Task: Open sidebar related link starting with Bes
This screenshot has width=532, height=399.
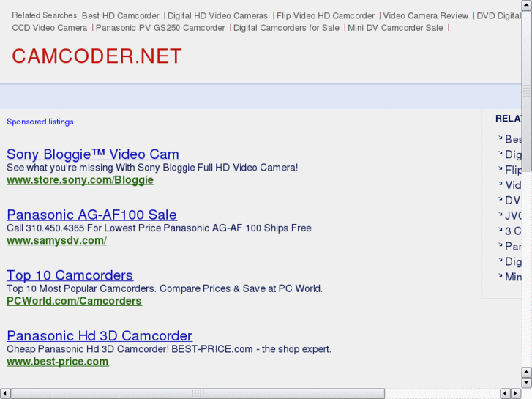Action: pyautogui.click(x=513, y=139)
